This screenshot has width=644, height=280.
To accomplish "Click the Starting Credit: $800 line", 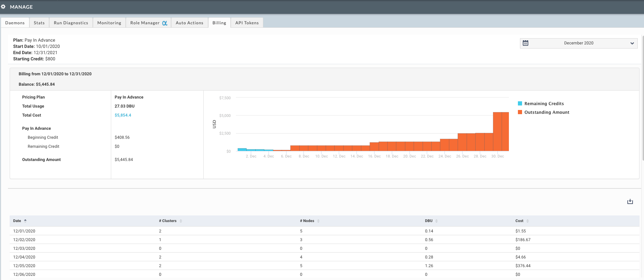I will coord(34,59).
